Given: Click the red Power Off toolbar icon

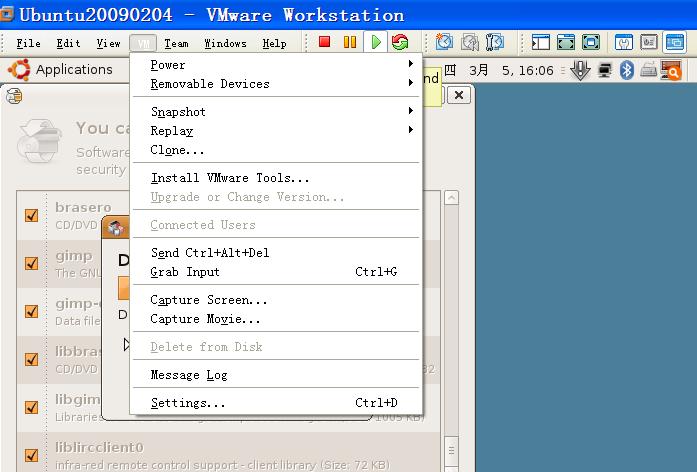Looking at the screenshot, I should point(324,42).
